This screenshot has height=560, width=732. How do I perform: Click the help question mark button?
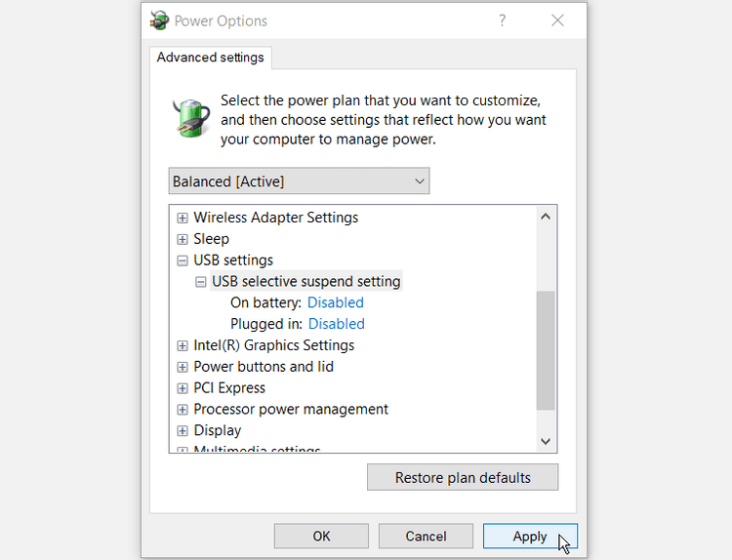pos(503,20)
